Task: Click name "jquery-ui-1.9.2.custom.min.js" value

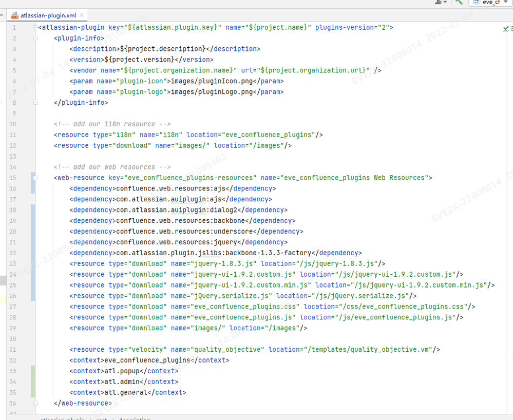Action: (251, 285)
